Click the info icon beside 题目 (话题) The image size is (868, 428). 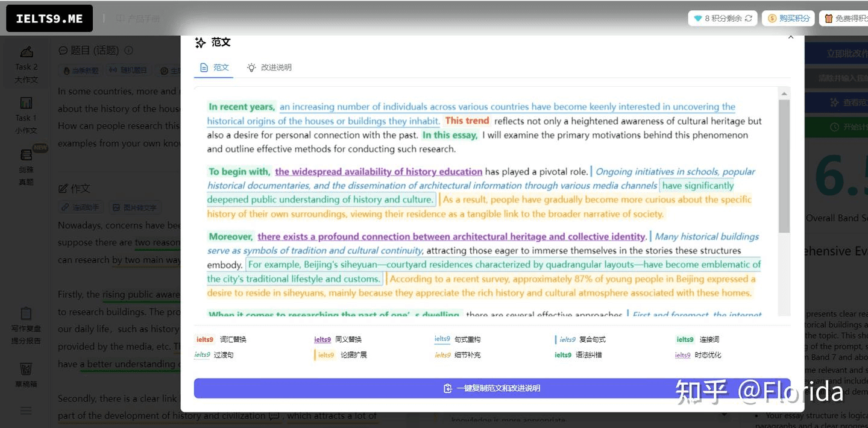coord(128,51)
